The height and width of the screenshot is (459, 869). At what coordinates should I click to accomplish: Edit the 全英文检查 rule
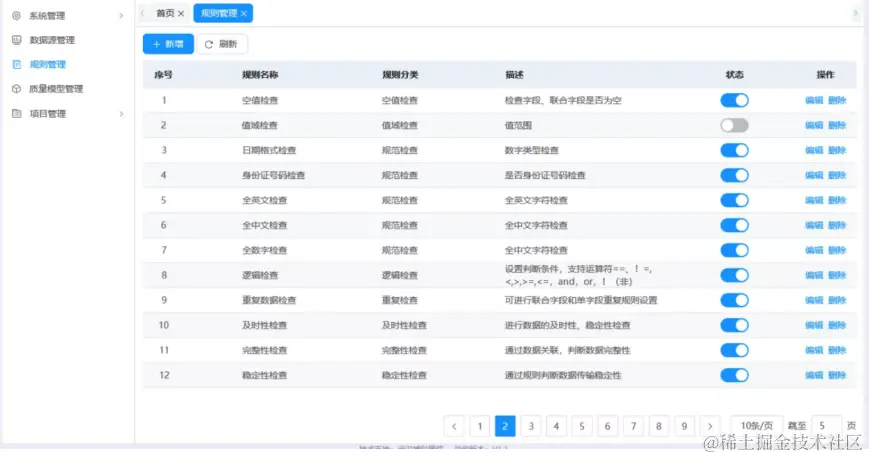pos(814,200)
